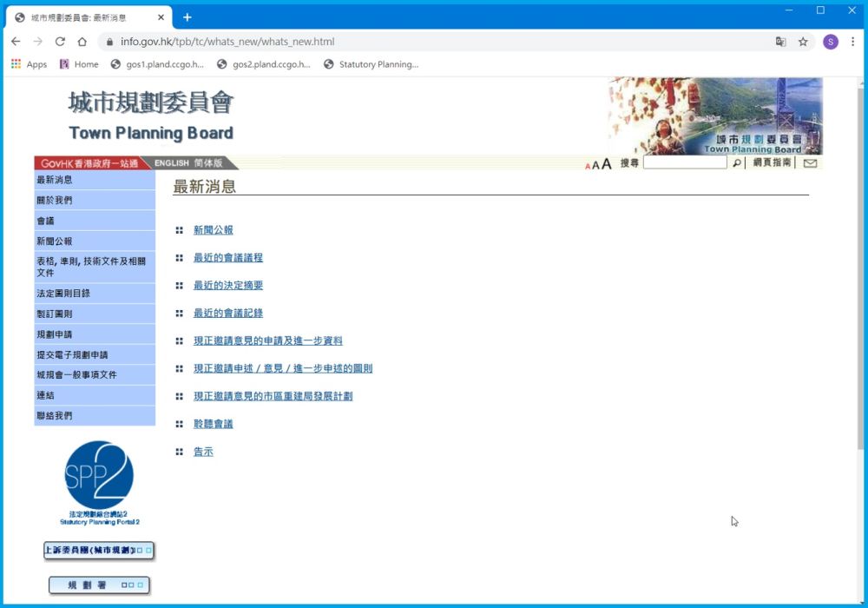The image size is (868, 608).
Task: Select the largest font size A
Action: pos(608,164)
